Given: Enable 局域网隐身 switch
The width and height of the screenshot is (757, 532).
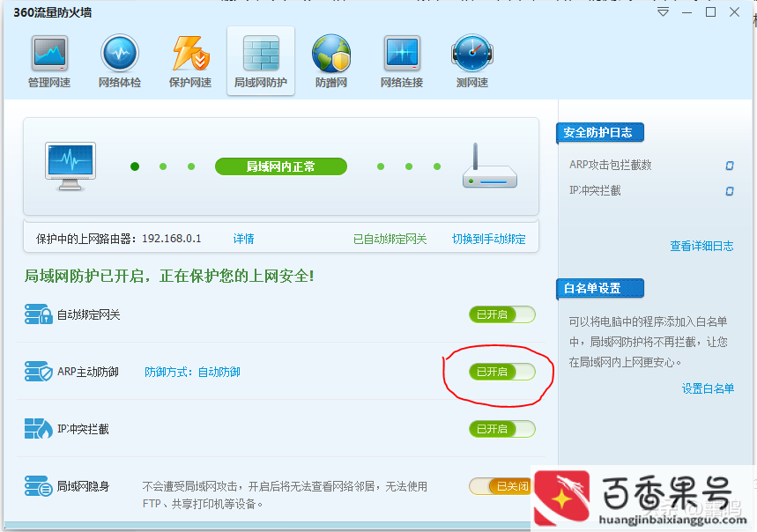Looking at the screenshot, I should pos(501,486).
